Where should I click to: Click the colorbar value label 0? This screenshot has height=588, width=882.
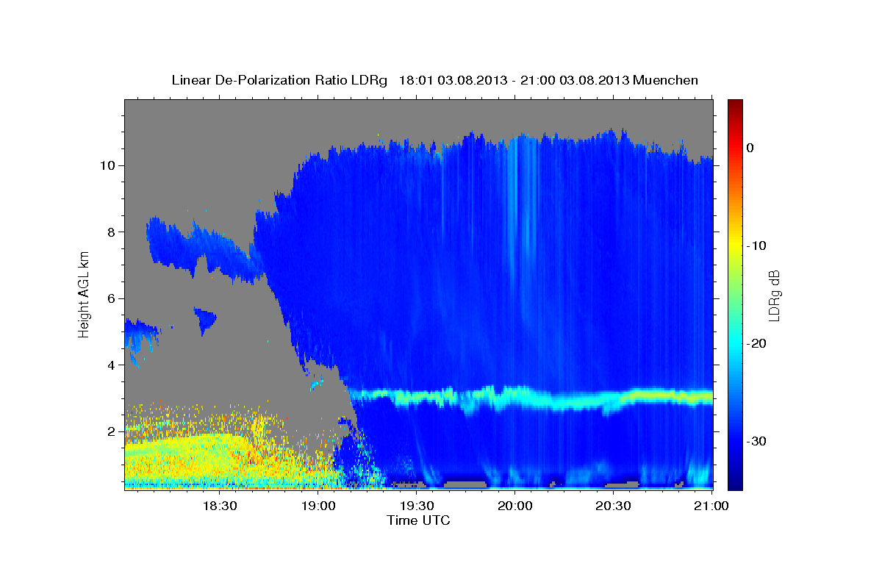point(750,148)
